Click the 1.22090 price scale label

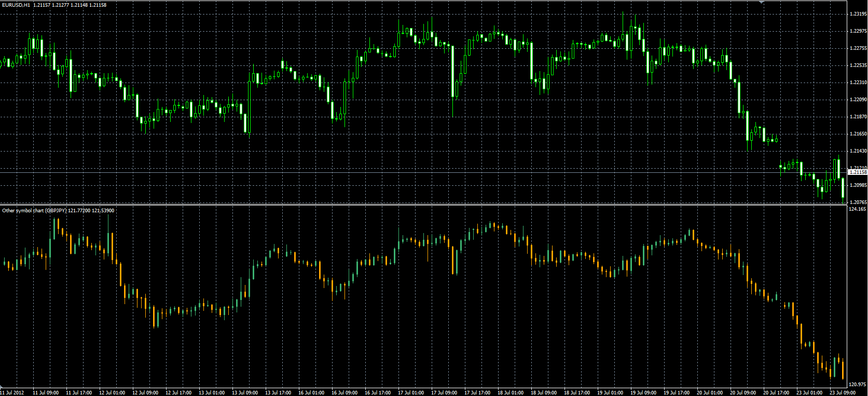point(858,100)
